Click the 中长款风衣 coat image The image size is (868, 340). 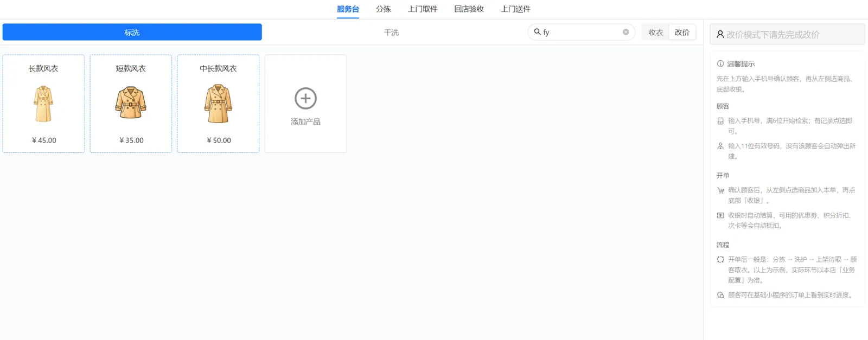pyautogui.click(x=218, y=104)
